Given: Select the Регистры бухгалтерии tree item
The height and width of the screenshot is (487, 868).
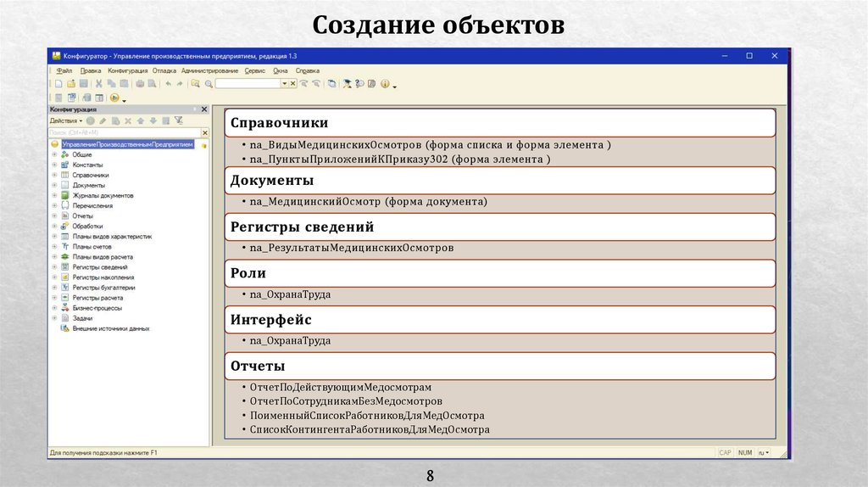Looking at the screenshot, I should click(103, 288).
